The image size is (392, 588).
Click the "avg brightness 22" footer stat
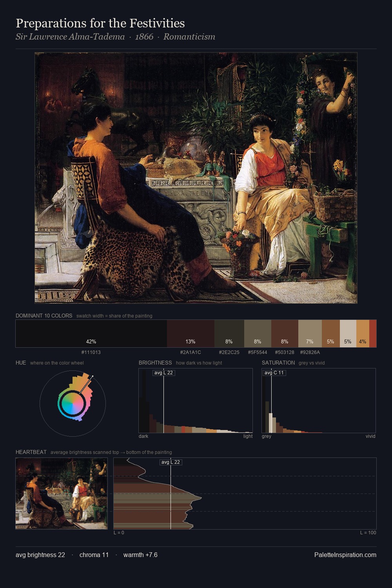[x=40, y=555]
